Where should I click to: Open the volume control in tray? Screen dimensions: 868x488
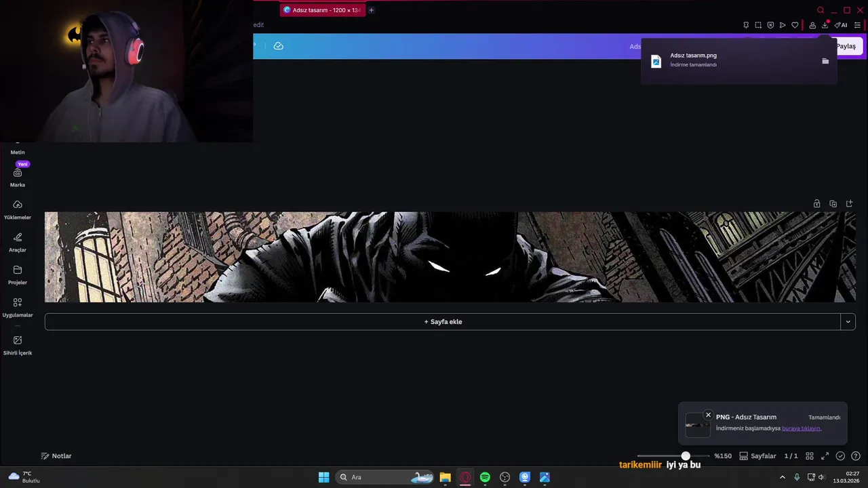tap(821, 477)
